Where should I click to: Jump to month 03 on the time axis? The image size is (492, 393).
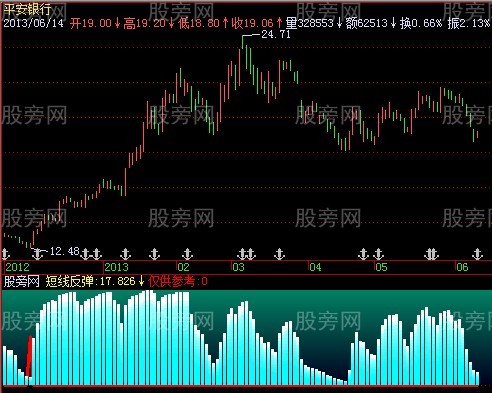[238, 267]
